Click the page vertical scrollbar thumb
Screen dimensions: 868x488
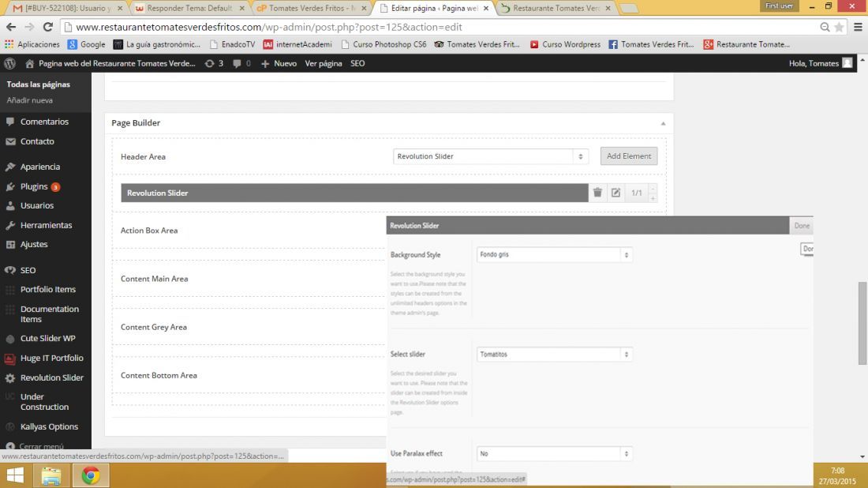point(862,323)
